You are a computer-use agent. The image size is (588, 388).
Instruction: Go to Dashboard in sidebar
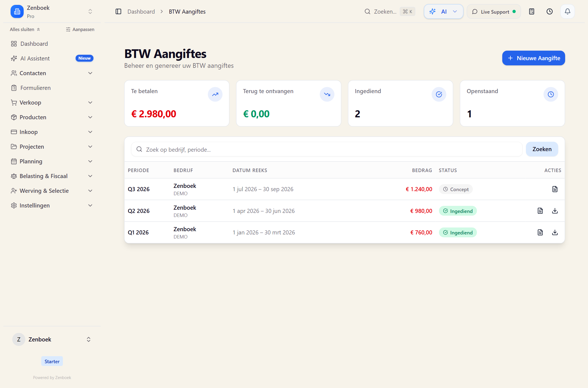pyautogui.click(x=52, y=44)
